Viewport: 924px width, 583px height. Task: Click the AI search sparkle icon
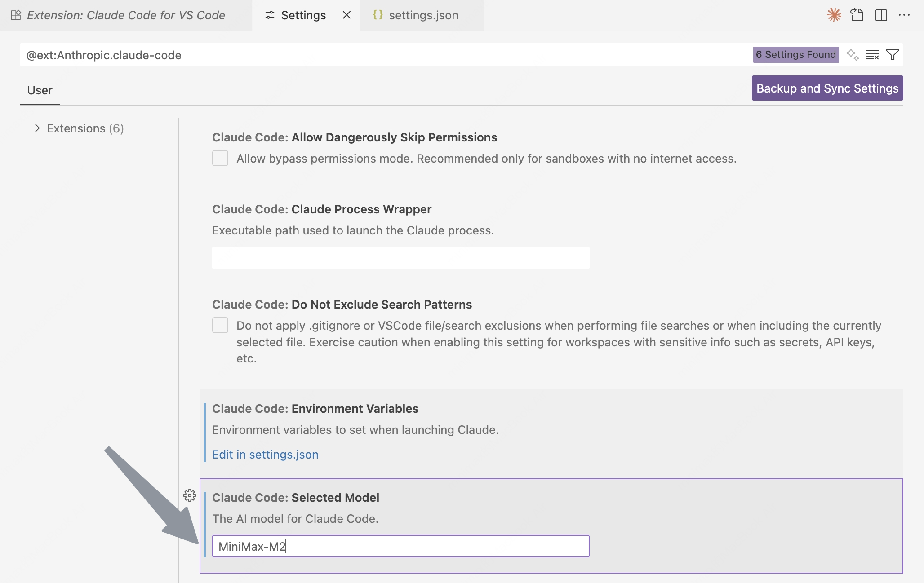coord(852,55)
